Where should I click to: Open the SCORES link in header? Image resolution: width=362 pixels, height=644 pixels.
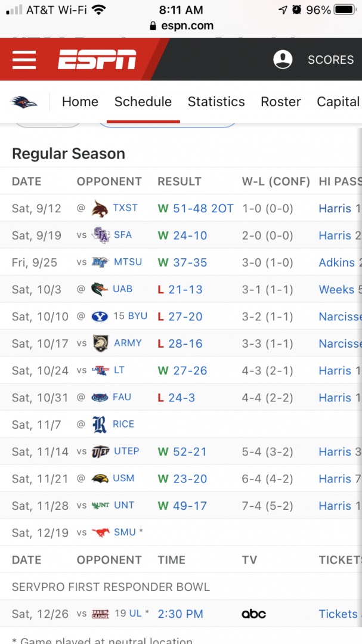pos(330,60)
